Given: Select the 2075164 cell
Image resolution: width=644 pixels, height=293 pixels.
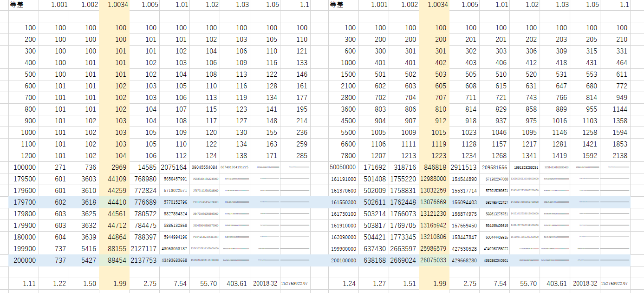Looking at the screenshot, I should pos(174,167).
